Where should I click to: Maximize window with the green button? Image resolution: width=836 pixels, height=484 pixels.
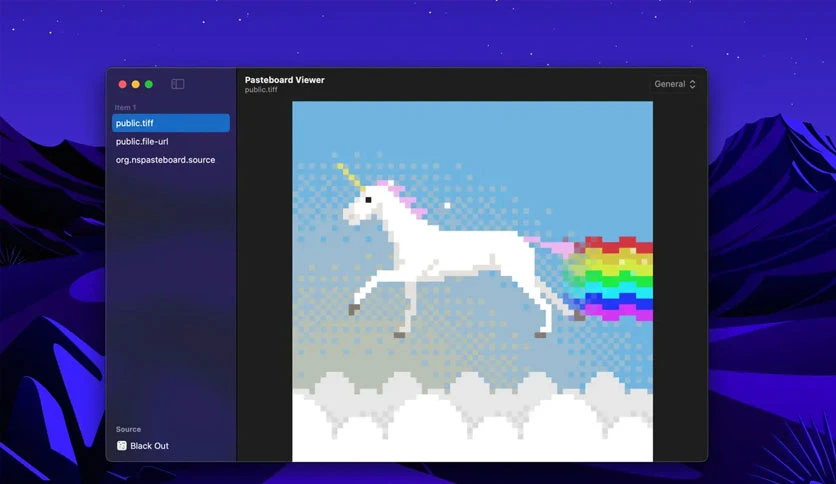pos(149,84)
